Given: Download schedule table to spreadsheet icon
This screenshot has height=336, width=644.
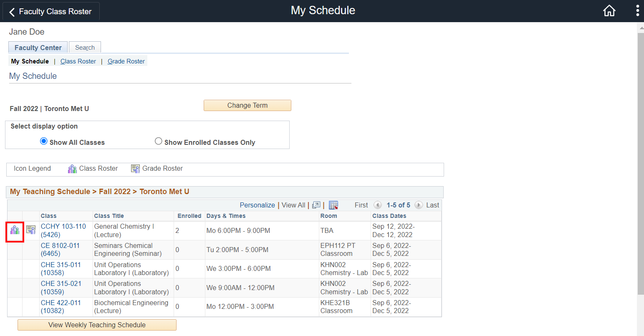Looking at the screenshot, I should tap(333, 205).
